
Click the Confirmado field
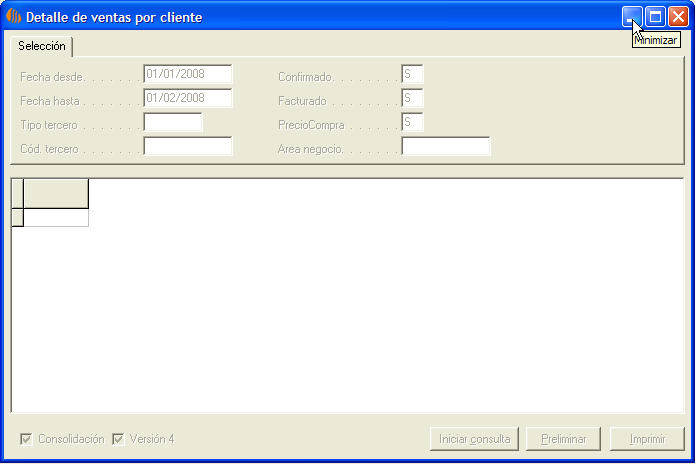(412, 74)
